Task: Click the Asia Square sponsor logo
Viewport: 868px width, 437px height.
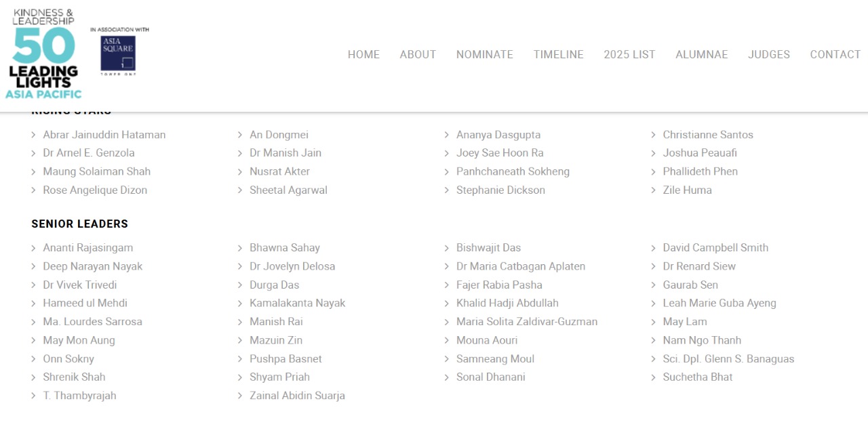Action: 118,54
